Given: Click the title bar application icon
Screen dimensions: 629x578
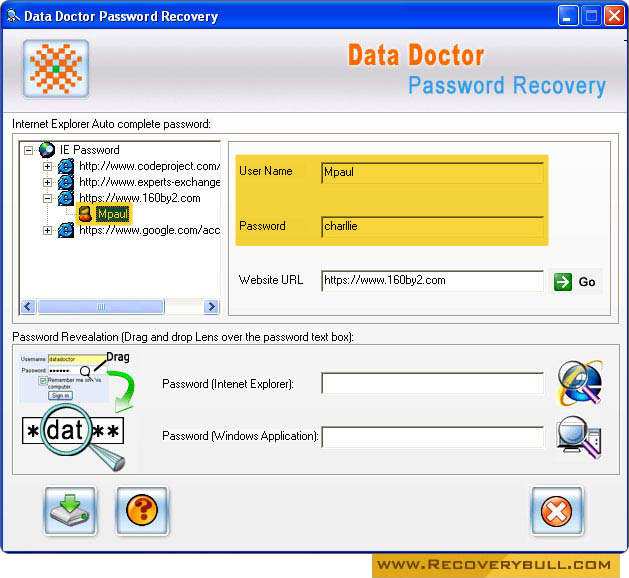Looking at the screenshot, I should pos(13,16).
